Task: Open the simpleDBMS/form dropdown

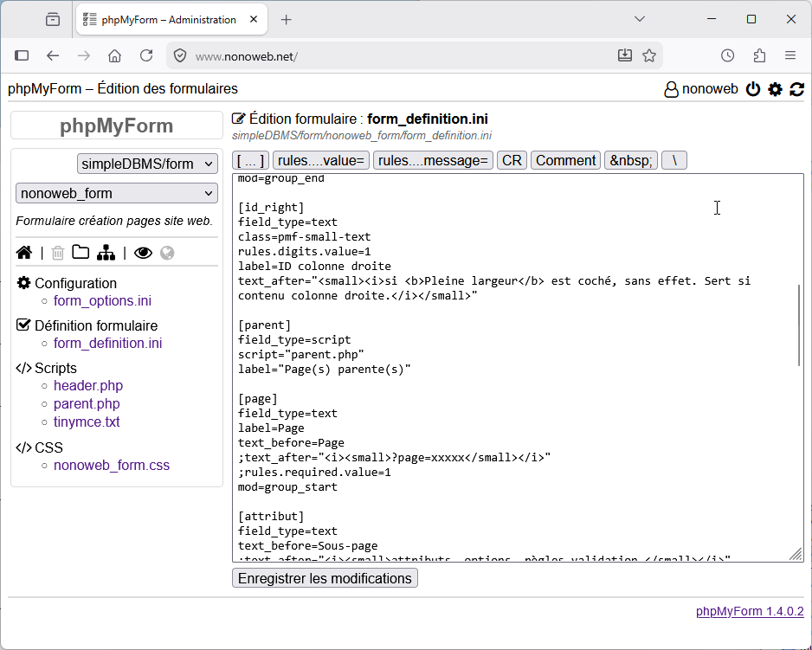Action: (147, 164)
